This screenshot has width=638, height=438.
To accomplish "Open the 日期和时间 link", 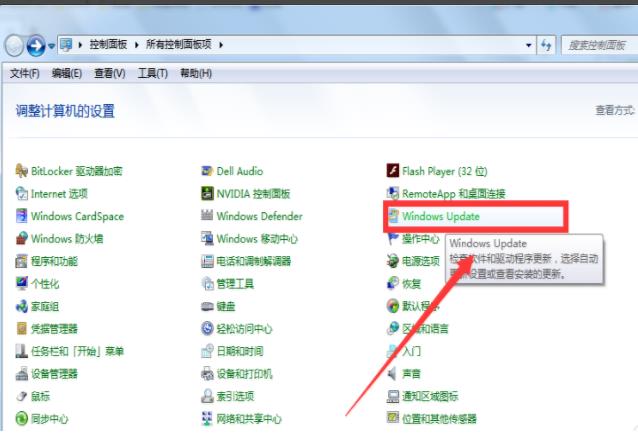I will (x=240, y=351).
